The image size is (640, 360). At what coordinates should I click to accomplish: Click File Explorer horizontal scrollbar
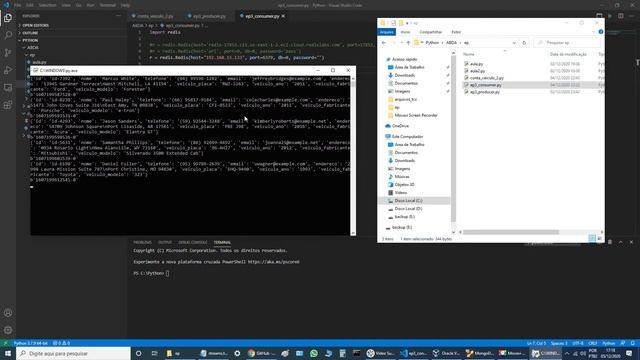pos(511,232)
